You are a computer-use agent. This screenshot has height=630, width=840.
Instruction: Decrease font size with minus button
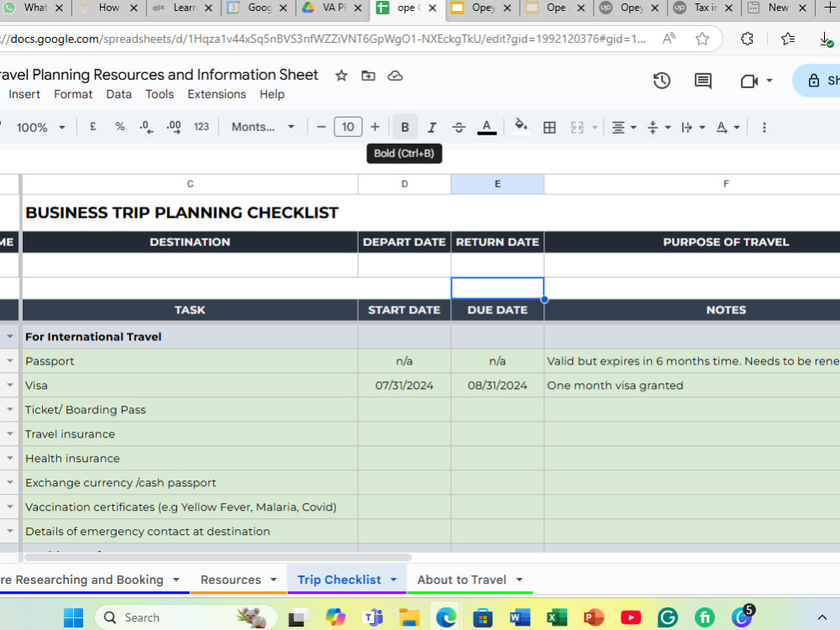coord(321,127)
